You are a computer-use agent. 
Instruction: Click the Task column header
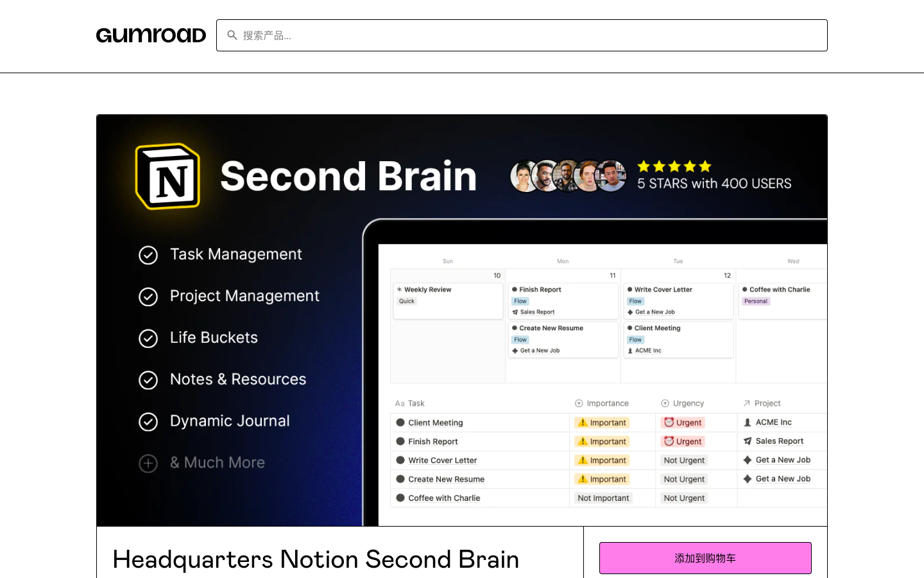410,403
